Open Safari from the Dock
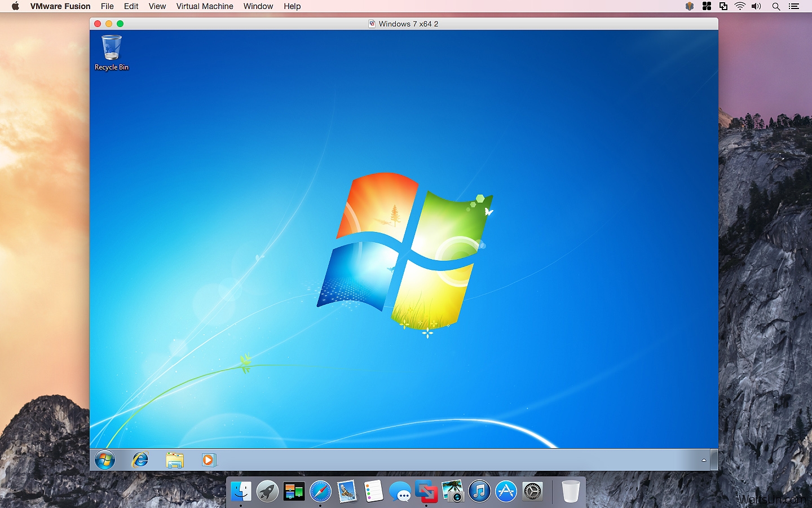Image resolution: width=812 pixels, height=508 pixels. 320,492
